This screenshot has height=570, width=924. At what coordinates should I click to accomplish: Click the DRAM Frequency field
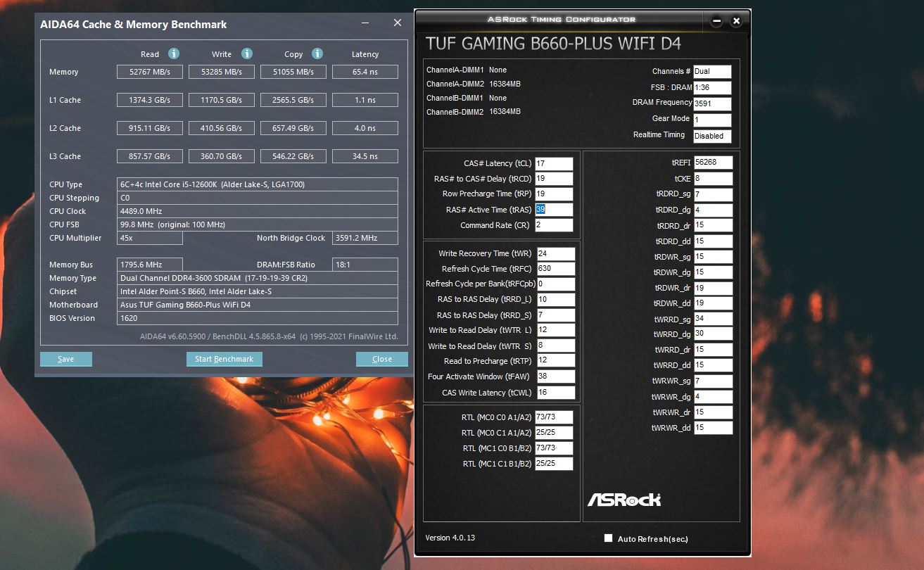(712, 104)
